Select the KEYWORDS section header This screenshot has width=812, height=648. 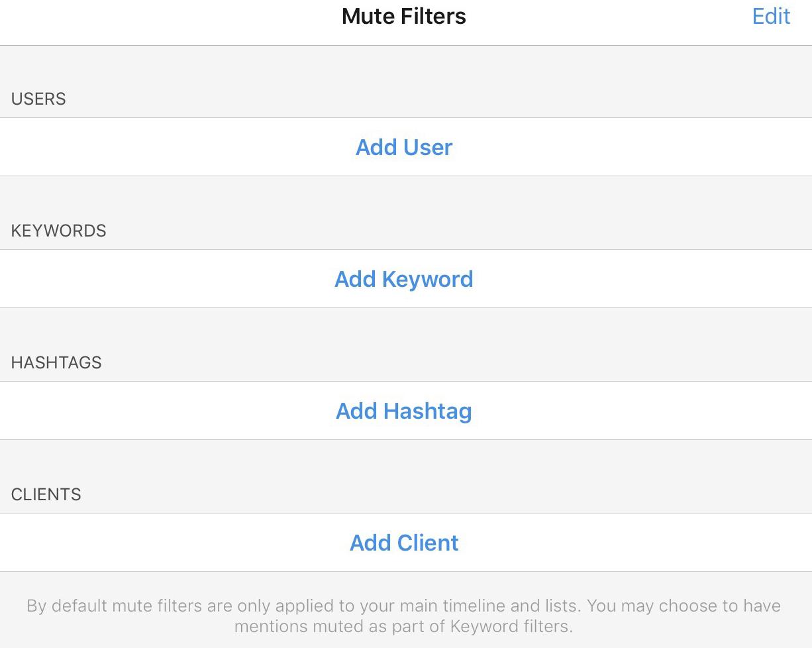[59, 231]
